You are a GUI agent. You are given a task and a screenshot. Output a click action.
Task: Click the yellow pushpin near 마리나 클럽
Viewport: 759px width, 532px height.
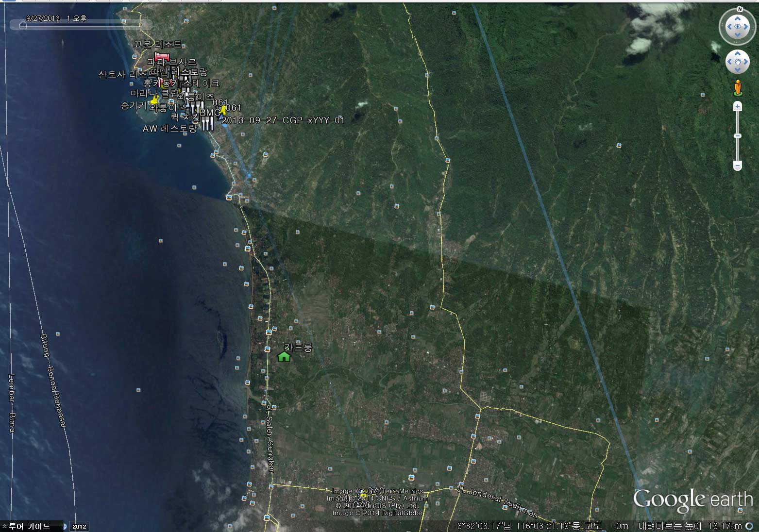(x=155, y=100)
